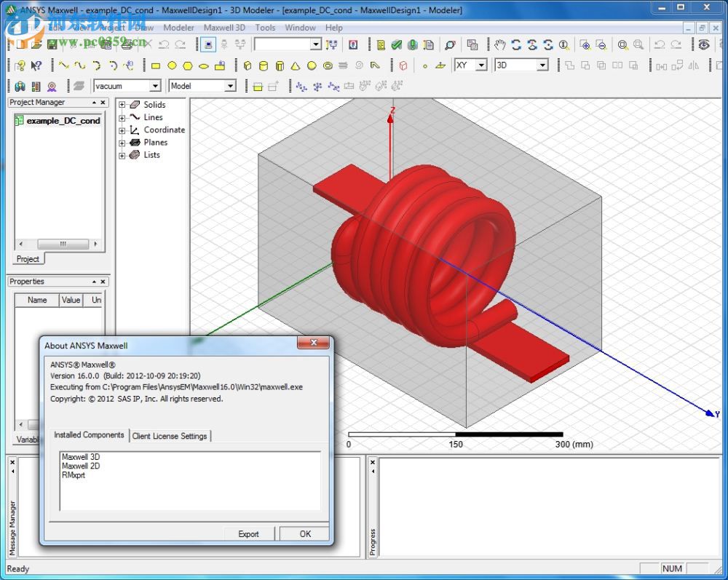Select example_DC_cond in Project Manager

click(x=63, y=121)
